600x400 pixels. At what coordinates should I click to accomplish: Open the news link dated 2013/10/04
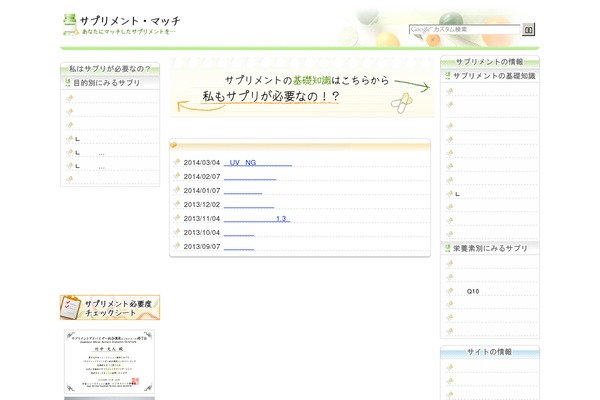(x=239, y=233)
